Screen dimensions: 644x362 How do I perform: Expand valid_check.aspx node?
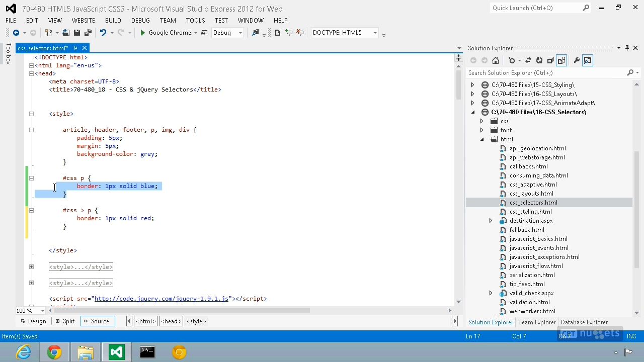click(x=491, y=293)
